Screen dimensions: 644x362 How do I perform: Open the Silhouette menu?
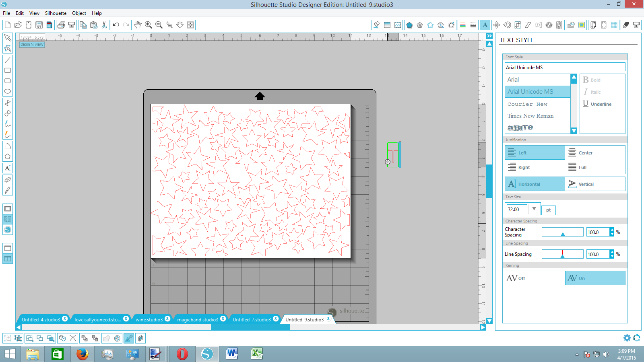pos(56,13)
